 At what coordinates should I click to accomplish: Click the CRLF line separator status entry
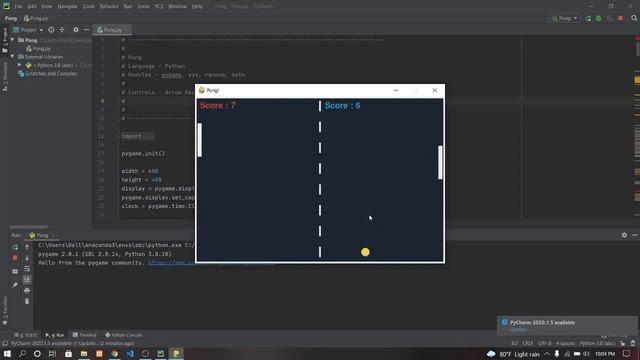[528, 343]
